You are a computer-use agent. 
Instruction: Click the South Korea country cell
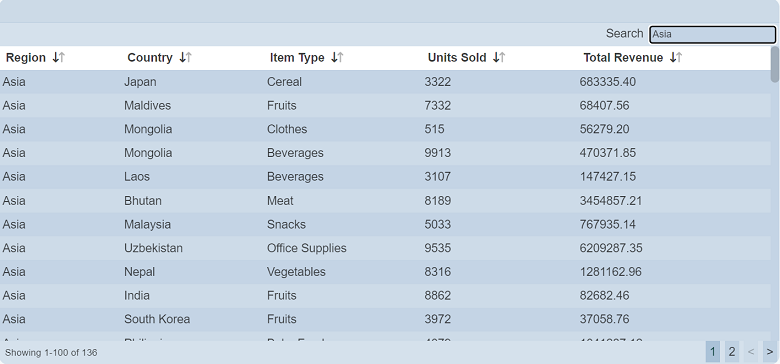pyautogui.click(x=157, y=319)
